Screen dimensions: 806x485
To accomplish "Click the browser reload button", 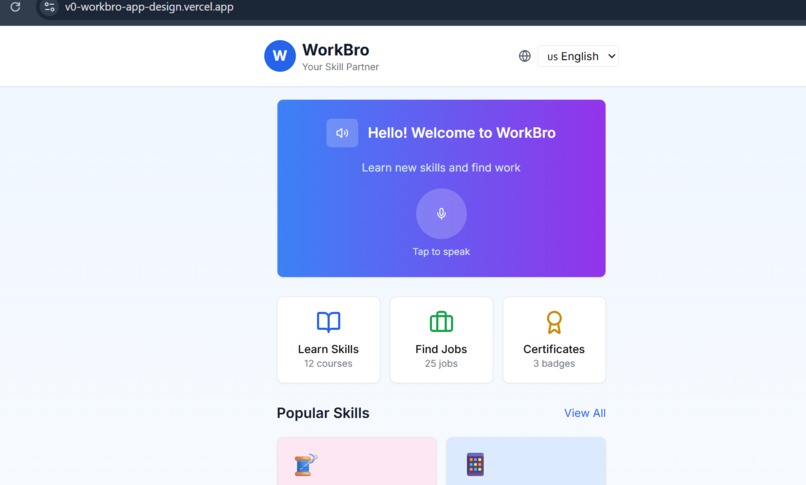I will [15, 7].
